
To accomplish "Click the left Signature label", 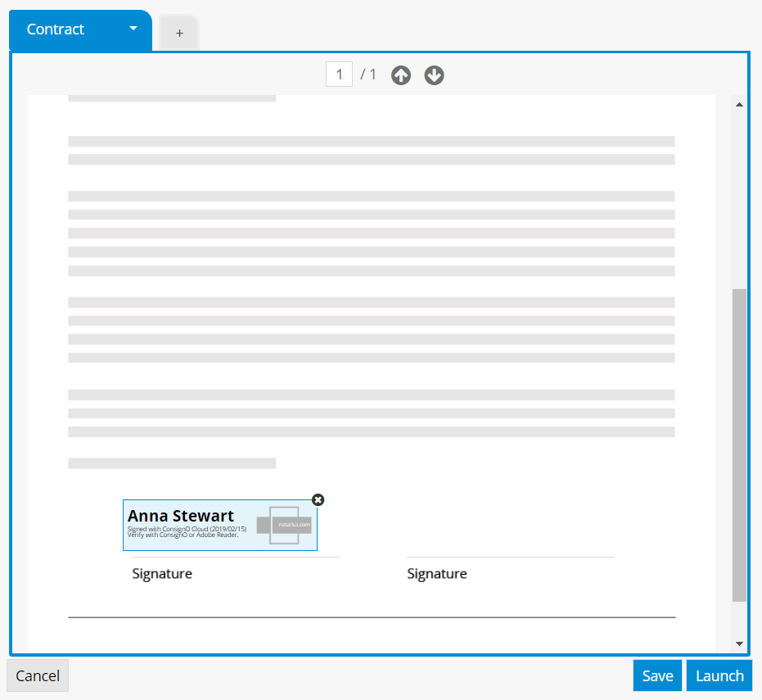I will (162, 574).
